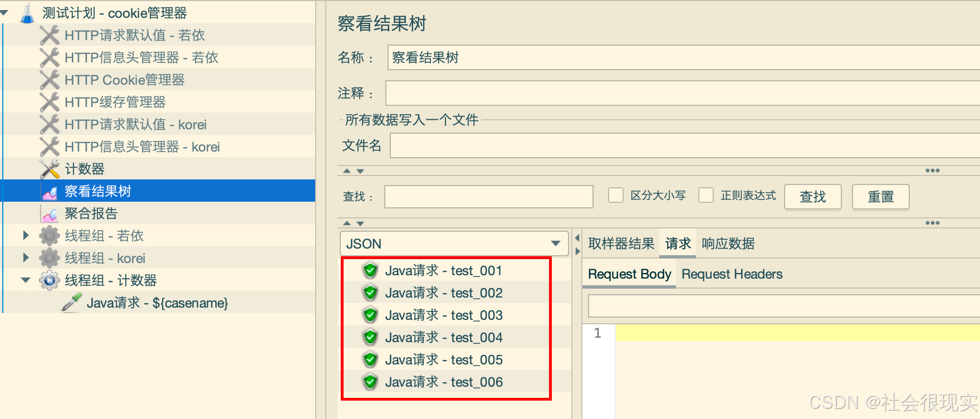The image size is (980, 419).
Task: Click green shield icon for test_002
Action: pyautogui.click(x=370, y=293)
